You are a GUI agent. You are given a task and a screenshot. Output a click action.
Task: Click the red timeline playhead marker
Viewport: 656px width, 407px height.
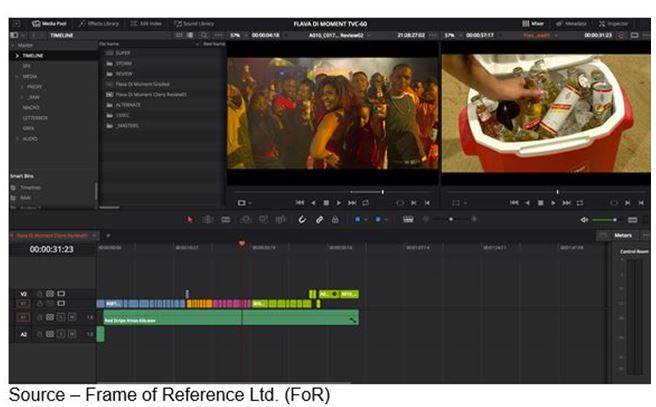pos(242,243)
